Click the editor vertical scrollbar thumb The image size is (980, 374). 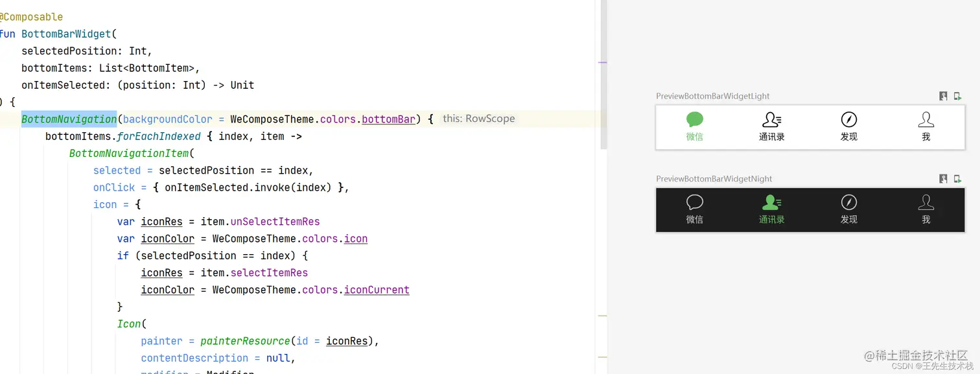coord(603,75)
